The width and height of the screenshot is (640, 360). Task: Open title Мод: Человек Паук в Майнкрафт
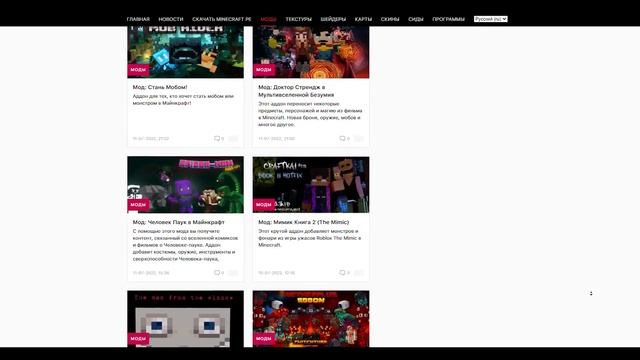click(178, 222)
